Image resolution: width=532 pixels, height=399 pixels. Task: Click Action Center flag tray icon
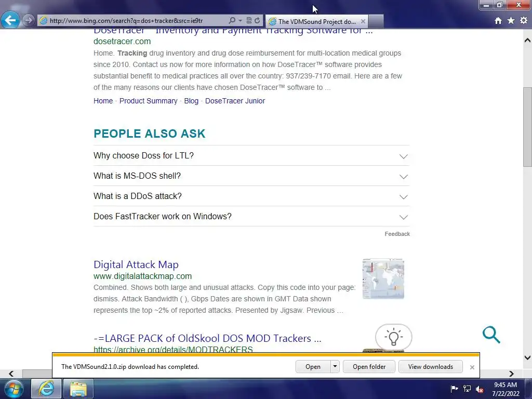(x=454, y=389)
